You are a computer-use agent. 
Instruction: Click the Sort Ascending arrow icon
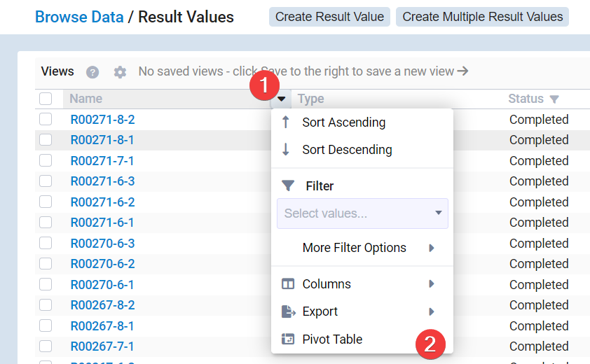coord(285,122)
